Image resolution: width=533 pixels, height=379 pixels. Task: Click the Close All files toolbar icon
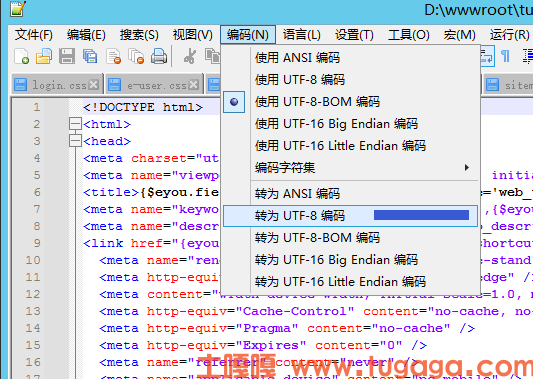tap(136, 56)
